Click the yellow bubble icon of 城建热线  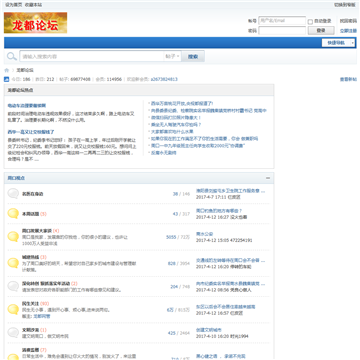(x=13, y=263)
